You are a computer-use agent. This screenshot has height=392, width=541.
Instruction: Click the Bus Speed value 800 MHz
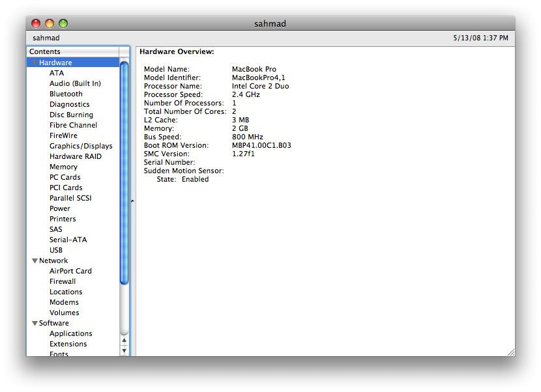[x=248, y=137]
